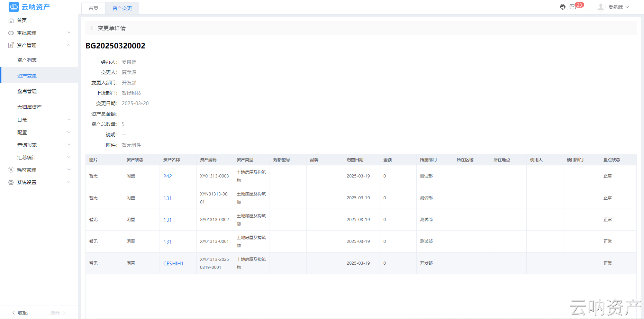Click the 系统设置 gear icon
The image size is (644, 319).
11,182
